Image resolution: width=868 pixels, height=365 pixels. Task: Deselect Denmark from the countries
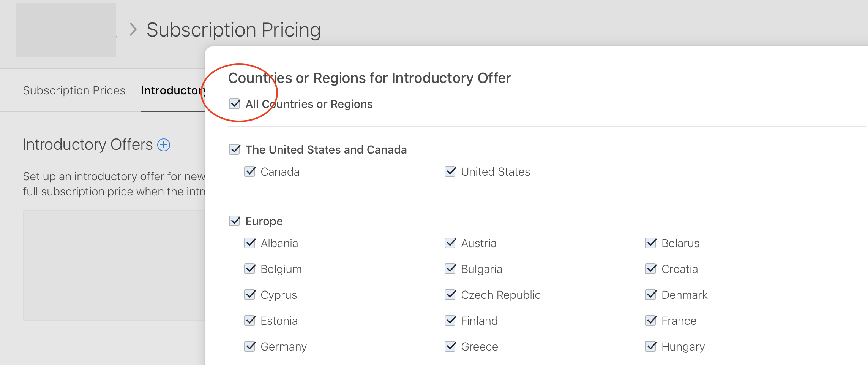pos(651,295)
